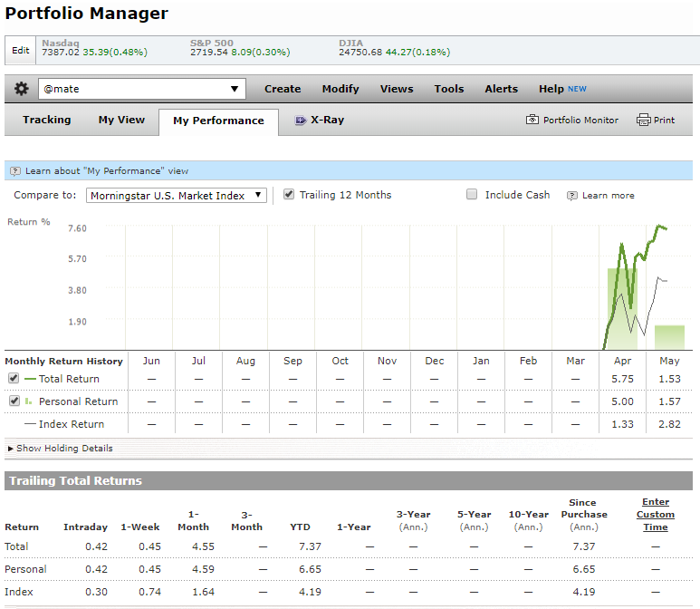Click Learn about "My Performance" view link

(x=107, y=171)
